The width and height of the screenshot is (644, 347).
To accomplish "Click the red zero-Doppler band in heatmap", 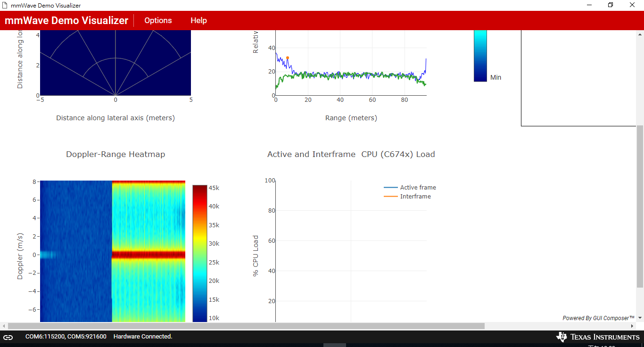I will 149,255.
